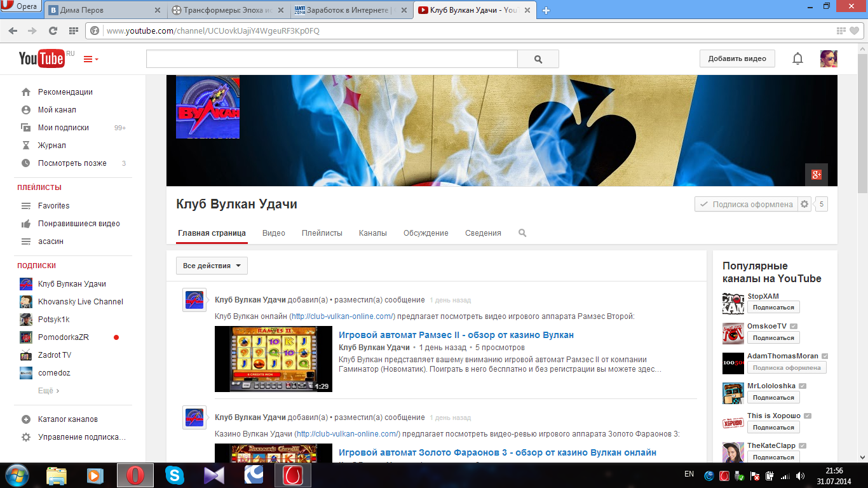Image resolution: width=868 pixels, height=488 pixels.
Task: Open Мой канал in sidebar
Action: pos(57,110)
